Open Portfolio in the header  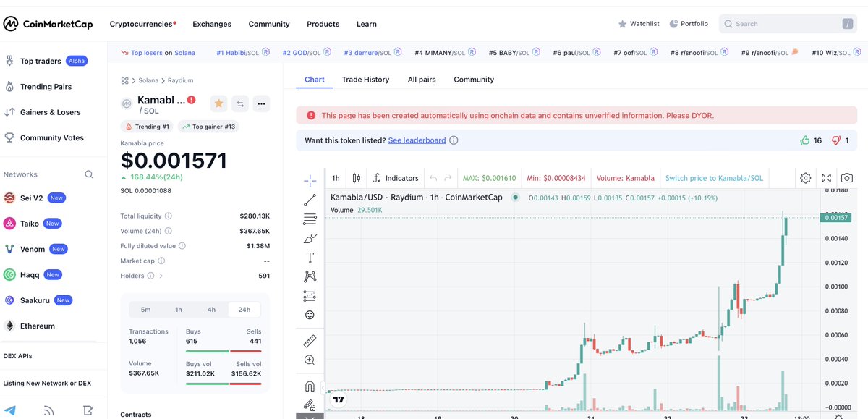pos(689,24)
